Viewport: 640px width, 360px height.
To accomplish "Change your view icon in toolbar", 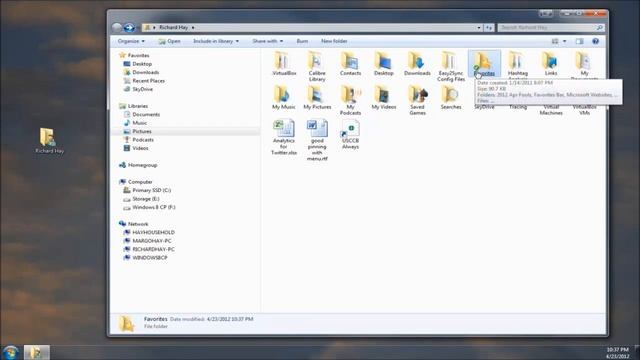I will pyautogui.click(x=555, y=41).
